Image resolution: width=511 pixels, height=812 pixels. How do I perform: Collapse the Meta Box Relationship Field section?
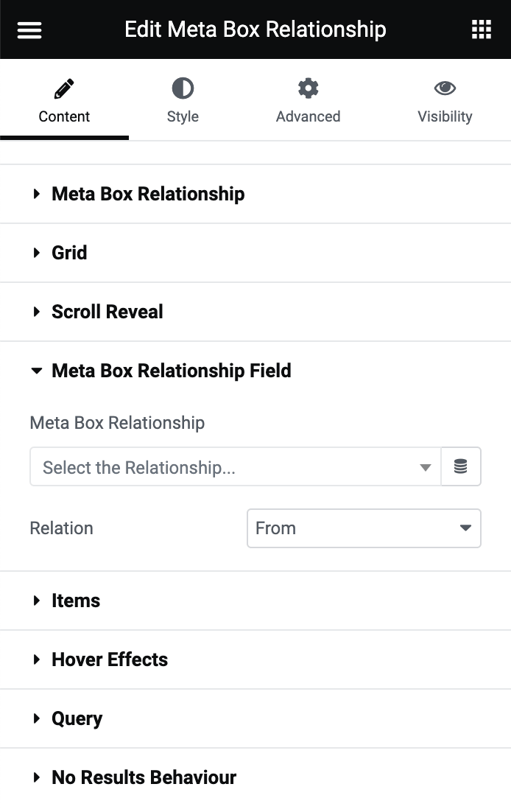[x=171, y=371]
